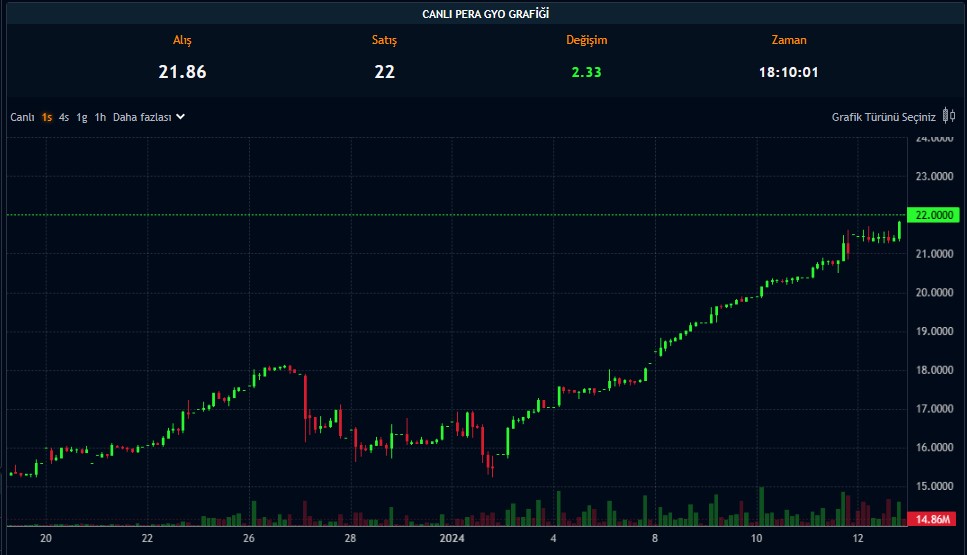Click the 2024 date marker on time axis
Screen dimensions: 967x555
click(x=453, y=538)
